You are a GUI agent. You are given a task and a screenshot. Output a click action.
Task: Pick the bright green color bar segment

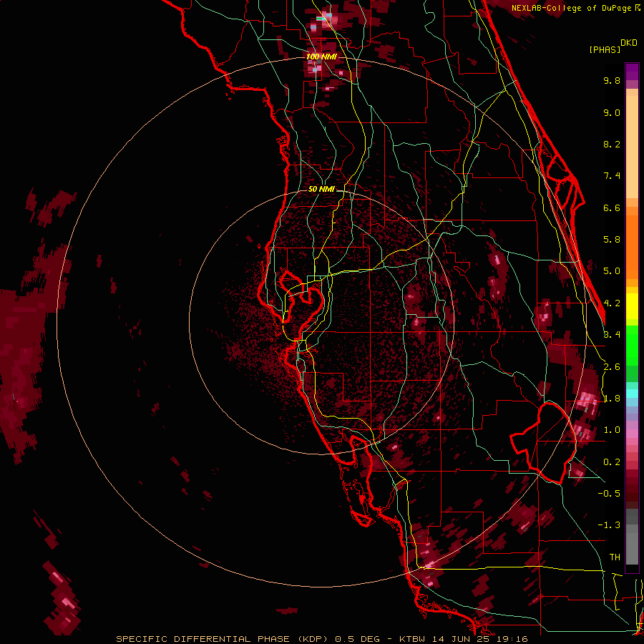(632, 346)
